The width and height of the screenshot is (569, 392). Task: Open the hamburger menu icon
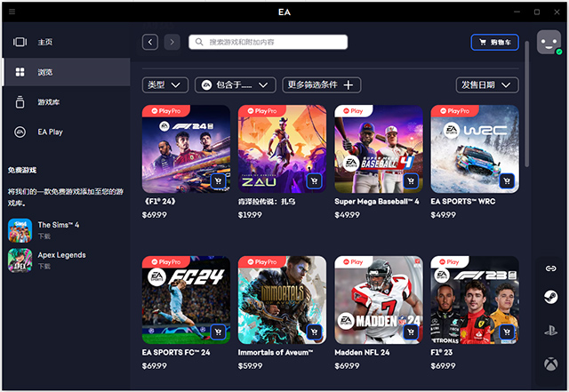point(12,12)
